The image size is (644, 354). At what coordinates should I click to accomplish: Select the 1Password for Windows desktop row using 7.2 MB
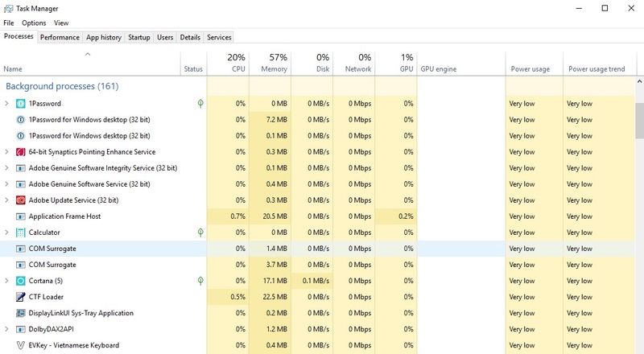point(317,120)
